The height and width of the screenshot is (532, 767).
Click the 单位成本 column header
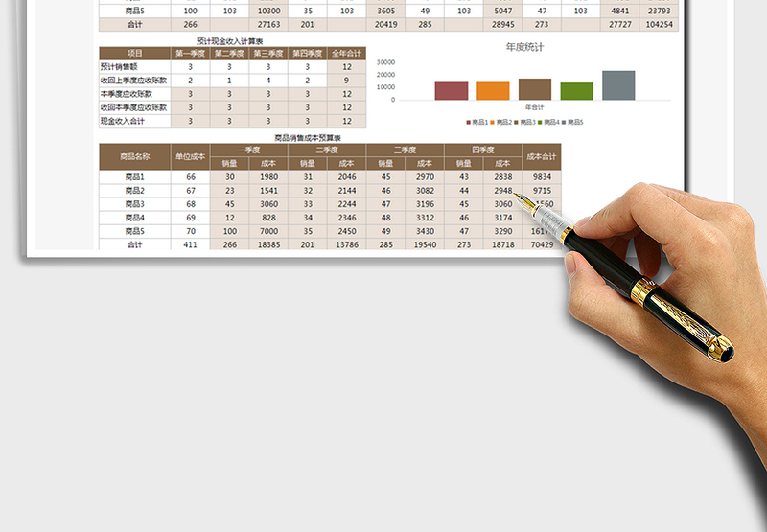pyautogui.click(x=190, y=156)
